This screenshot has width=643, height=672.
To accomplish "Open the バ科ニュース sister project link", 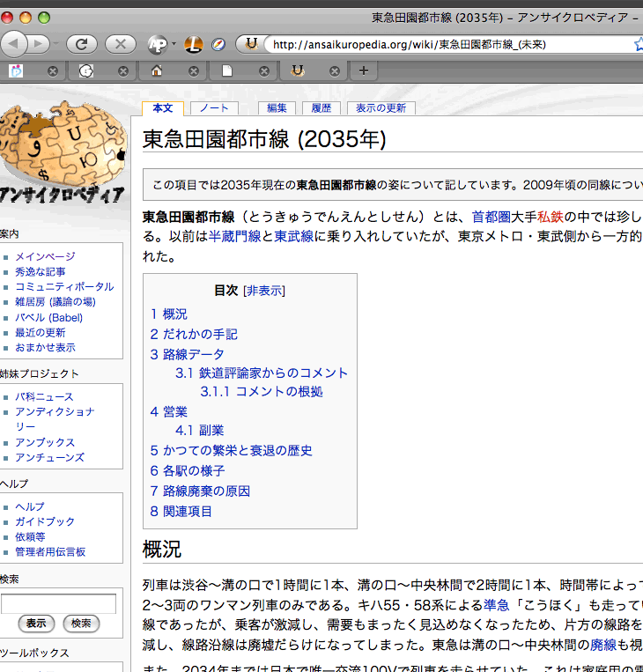I will (x=45, y=397).
